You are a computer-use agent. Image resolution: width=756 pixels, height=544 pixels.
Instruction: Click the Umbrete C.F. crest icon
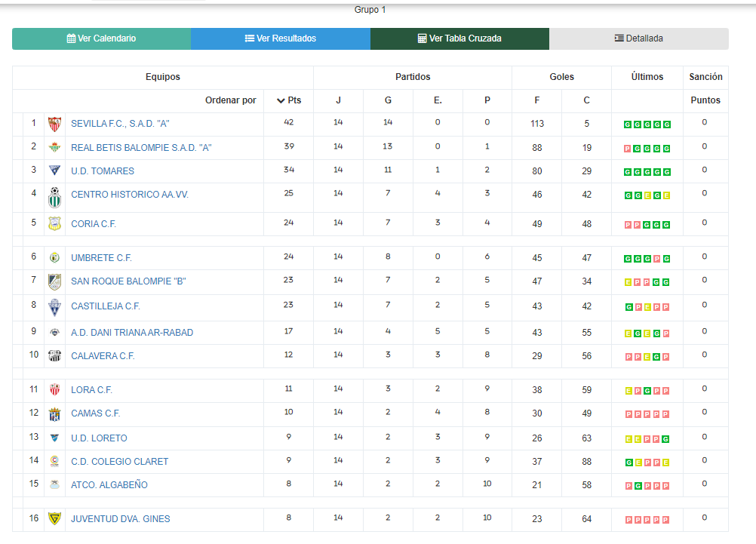point(55,257)
